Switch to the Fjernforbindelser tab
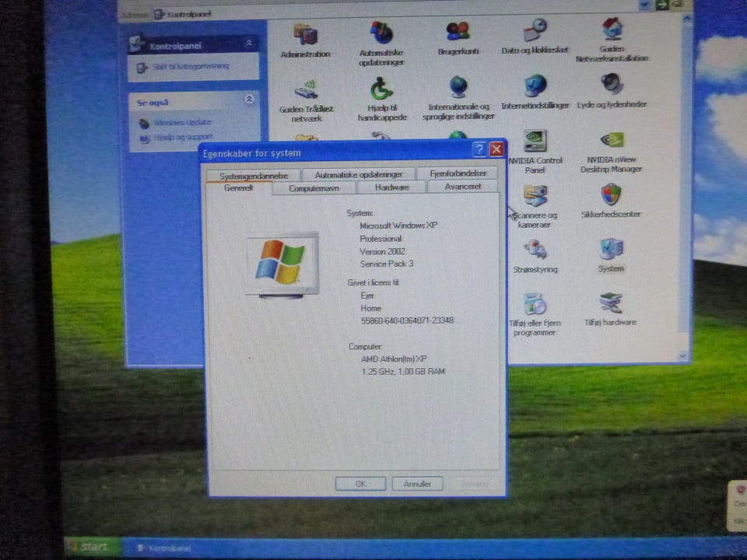 458,173
